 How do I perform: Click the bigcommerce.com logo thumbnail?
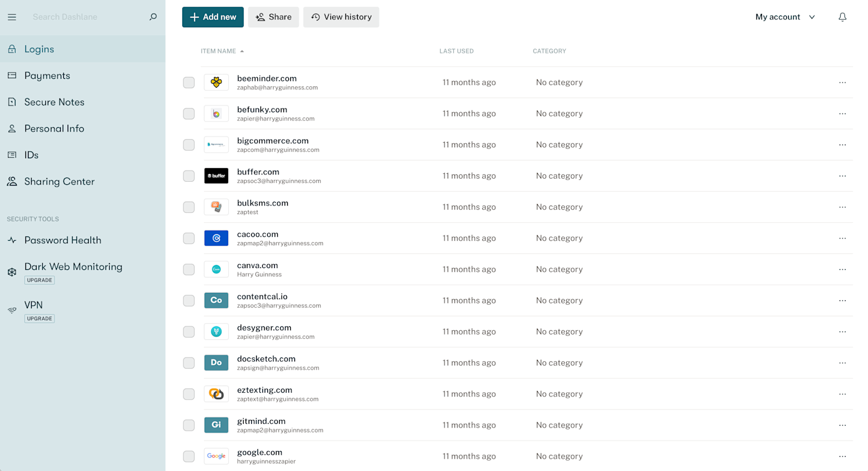tap(216, 145)
